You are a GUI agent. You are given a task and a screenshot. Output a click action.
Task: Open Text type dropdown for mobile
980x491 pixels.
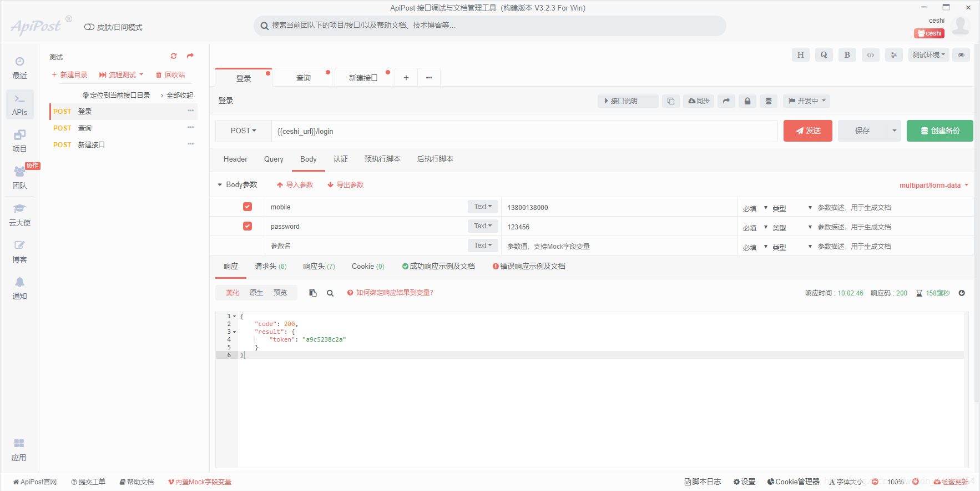click(x=483, y=207)
